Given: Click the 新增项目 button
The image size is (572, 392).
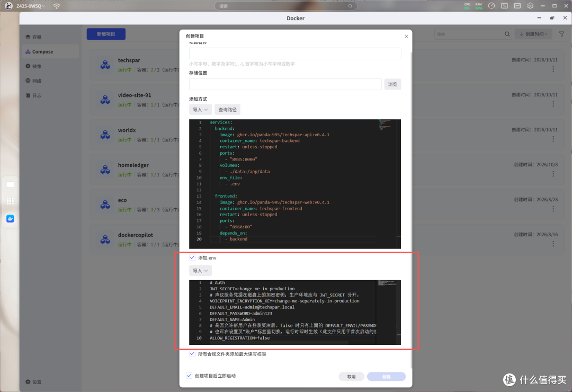Looking at the screenshot, I should tap(106, 34).
